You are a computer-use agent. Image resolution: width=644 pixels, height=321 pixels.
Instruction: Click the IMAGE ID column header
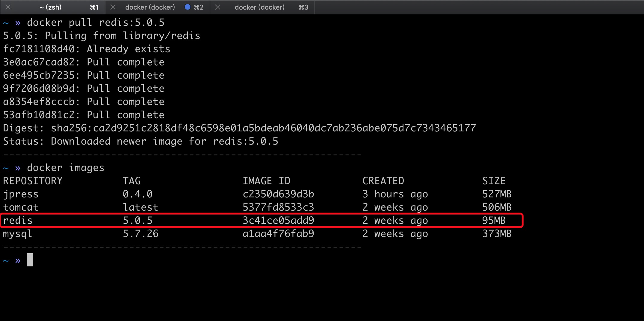266,181
